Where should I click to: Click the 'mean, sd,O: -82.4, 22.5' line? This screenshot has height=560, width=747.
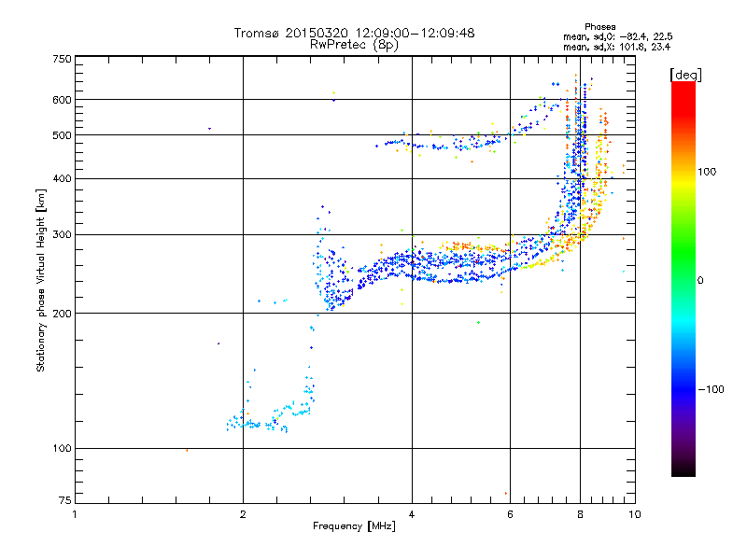pyautogui.click(x=617, y=36)
